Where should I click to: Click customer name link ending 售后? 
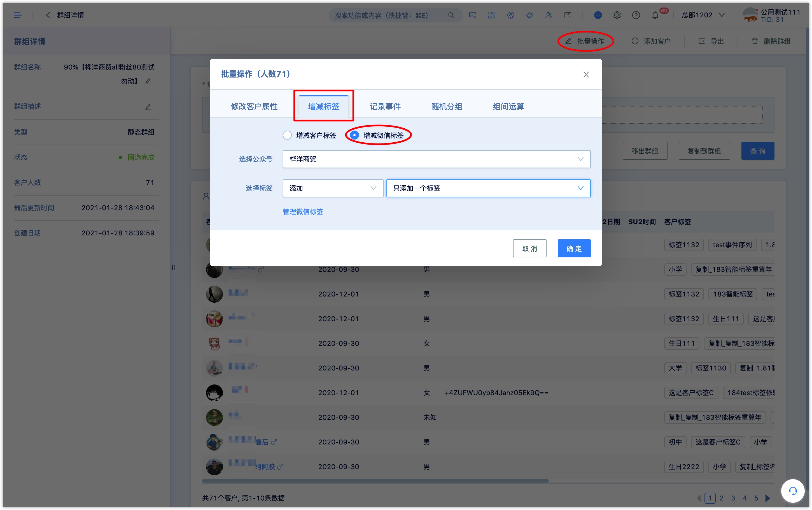tap(262, 442)
